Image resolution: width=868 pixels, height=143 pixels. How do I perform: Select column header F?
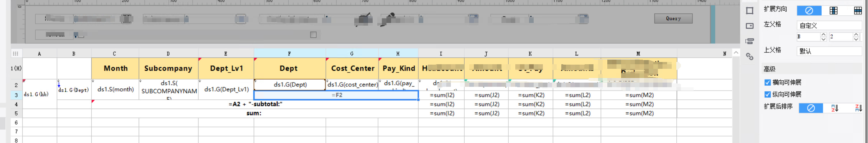point(289,54)
